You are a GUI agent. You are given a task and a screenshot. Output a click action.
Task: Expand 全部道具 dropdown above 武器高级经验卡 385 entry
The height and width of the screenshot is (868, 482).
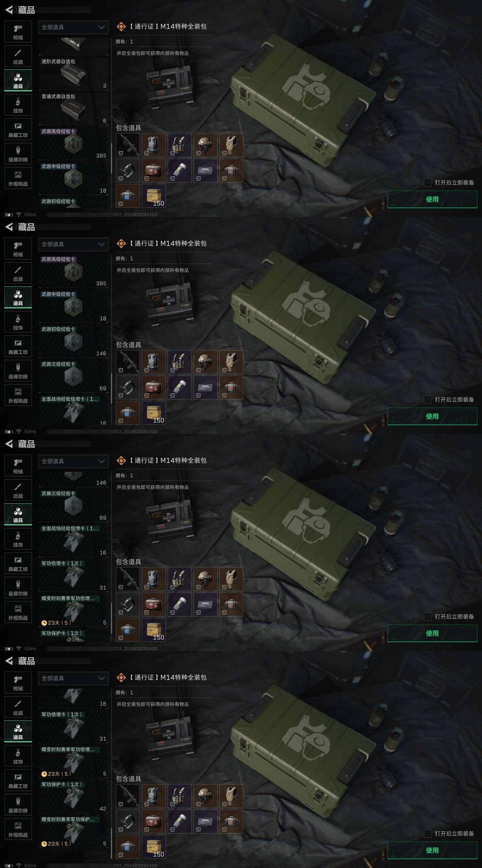click(x=74, y=244)
